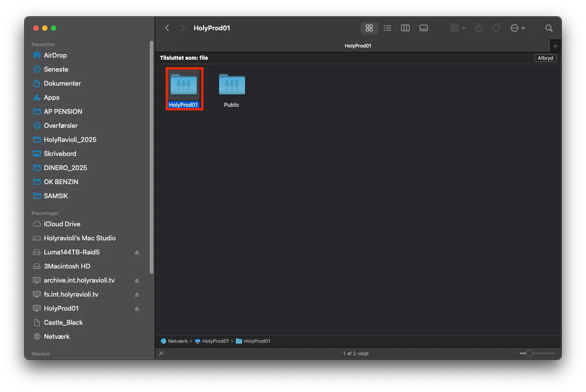
Task: Click the Afbryd button
Action: point(545,58)
